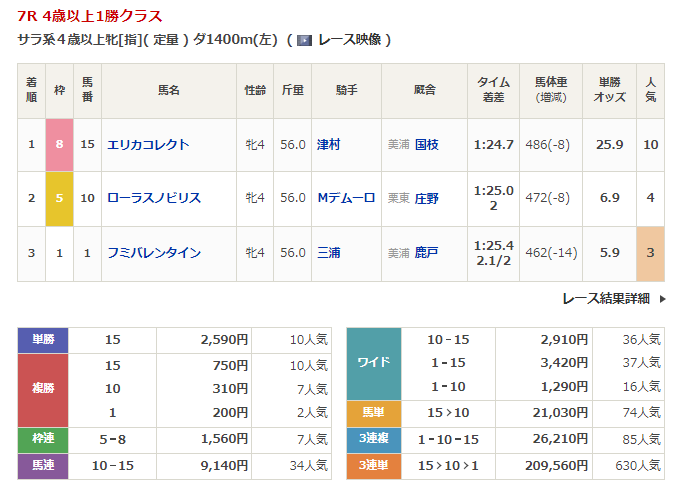This screenshot has width=686, height=488.
Task: Select the orange 3連単 trifecta label
Action: 373,465
